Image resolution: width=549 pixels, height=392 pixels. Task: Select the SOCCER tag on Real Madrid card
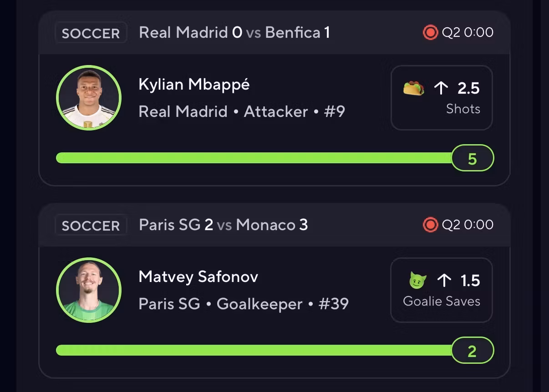click(x=91, y=33)
